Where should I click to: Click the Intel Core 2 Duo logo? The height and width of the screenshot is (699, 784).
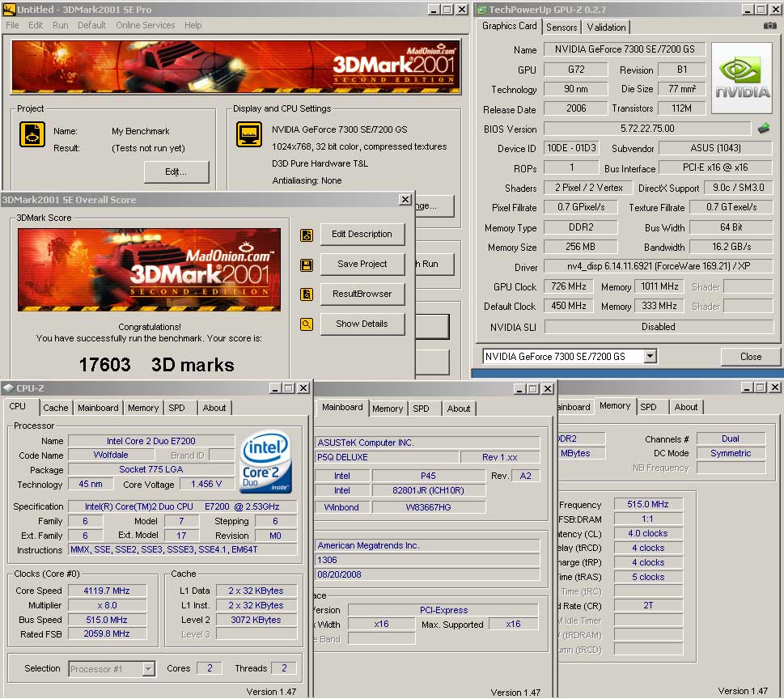(265, 462)
